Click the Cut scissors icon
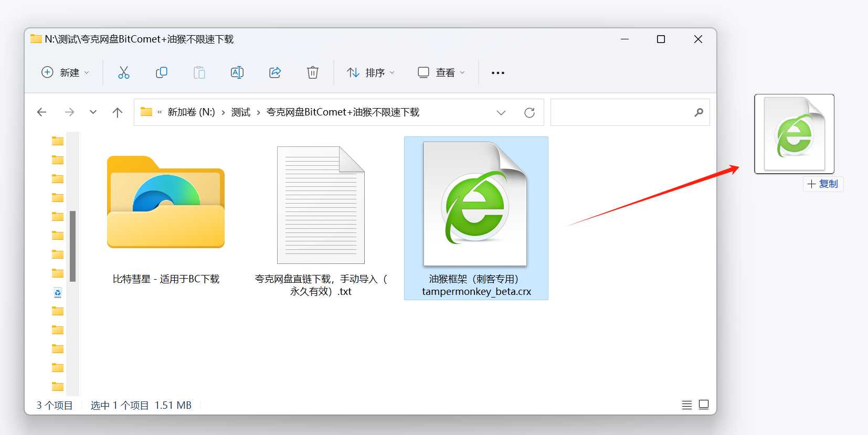 pyautogui.click(x=123, y=72)
